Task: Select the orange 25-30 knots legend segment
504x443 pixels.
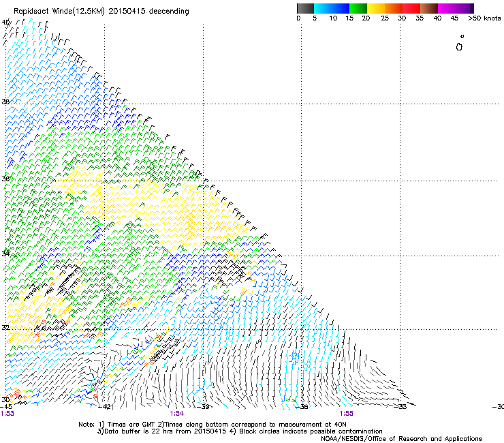Action: pos(394,8)
